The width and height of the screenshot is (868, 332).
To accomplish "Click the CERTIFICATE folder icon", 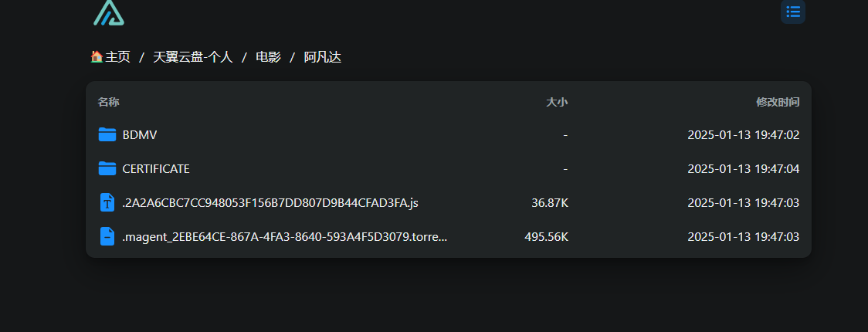I will point(107,169).
